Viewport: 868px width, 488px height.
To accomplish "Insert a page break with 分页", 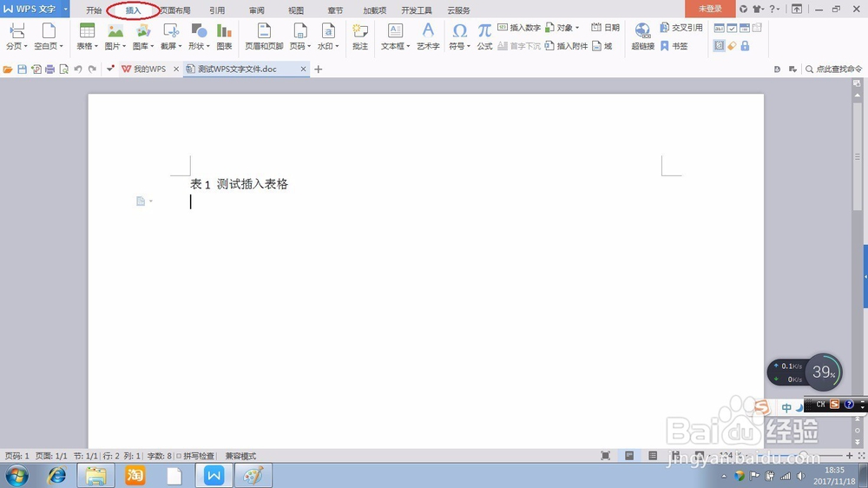I will pyautogui.click(x=16, y=36).
